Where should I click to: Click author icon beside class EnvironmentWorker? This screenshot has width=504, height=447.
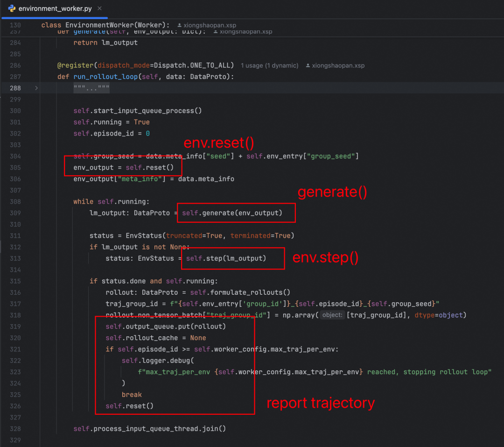point(180,25)
